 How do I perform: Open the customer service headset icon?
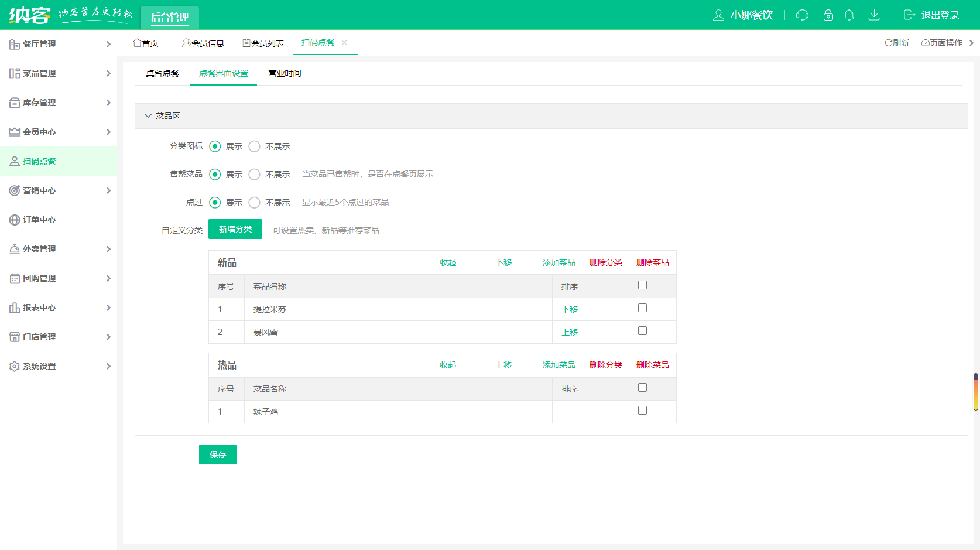point(801,15)
